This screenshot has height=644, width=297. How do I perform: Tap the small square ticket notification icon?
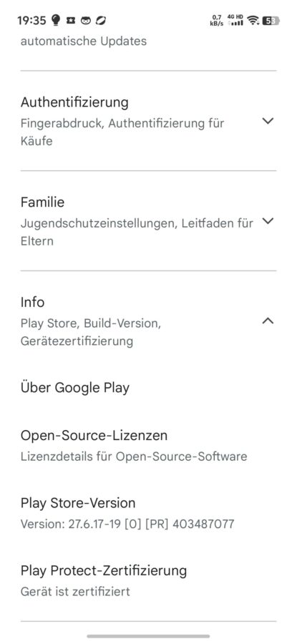(x=71, y=21)
